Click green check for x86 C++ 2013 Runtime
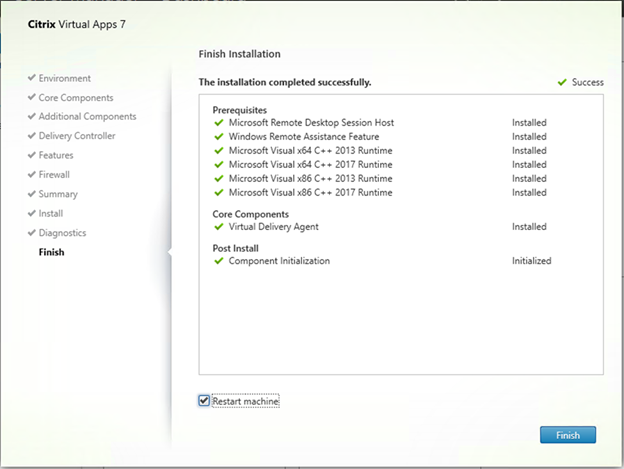624x469 pixels. 218,179
